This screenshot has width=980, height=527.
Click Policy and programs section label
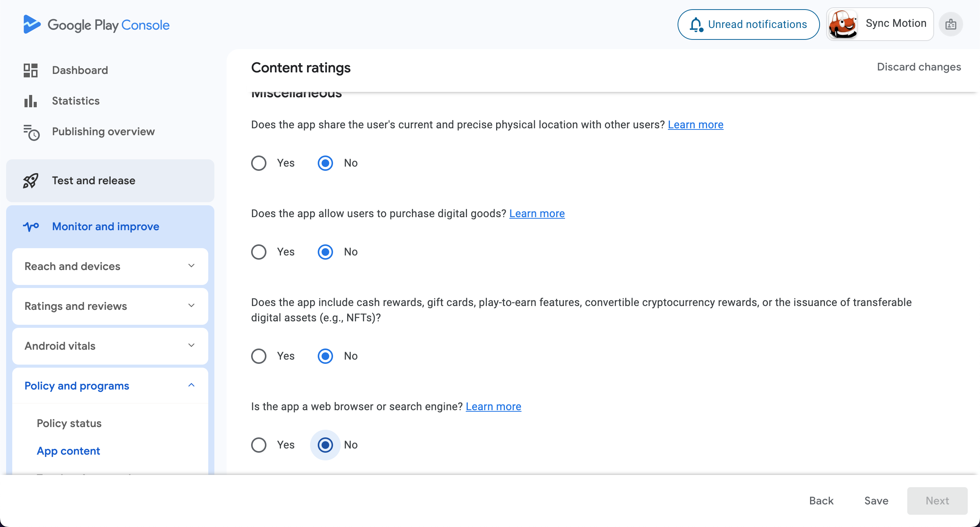77,386
